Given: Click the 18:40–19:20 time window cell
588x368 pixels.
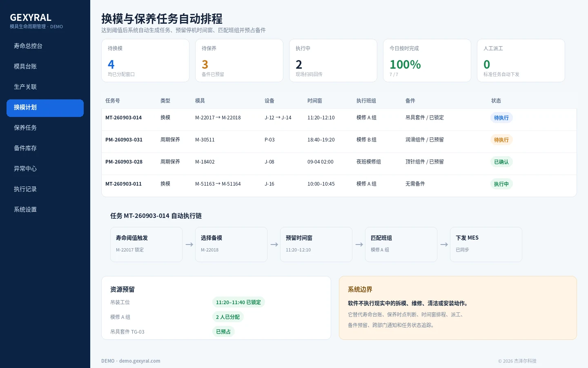Looking at the screenshot, I should [x=321, y=140].
